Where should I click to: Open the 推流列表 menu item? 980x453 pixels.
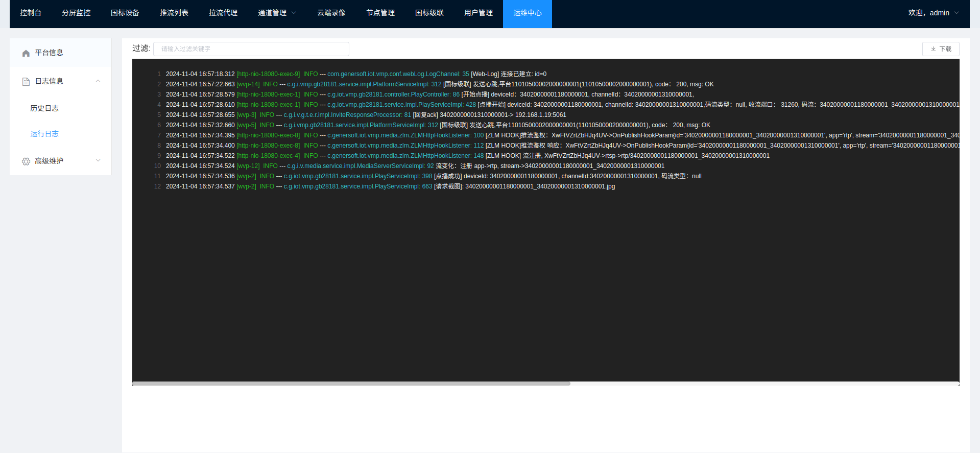174,13
